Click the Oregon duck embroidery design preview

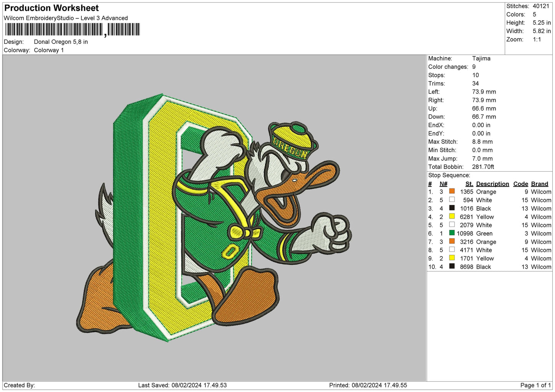(x=214, y=218)
